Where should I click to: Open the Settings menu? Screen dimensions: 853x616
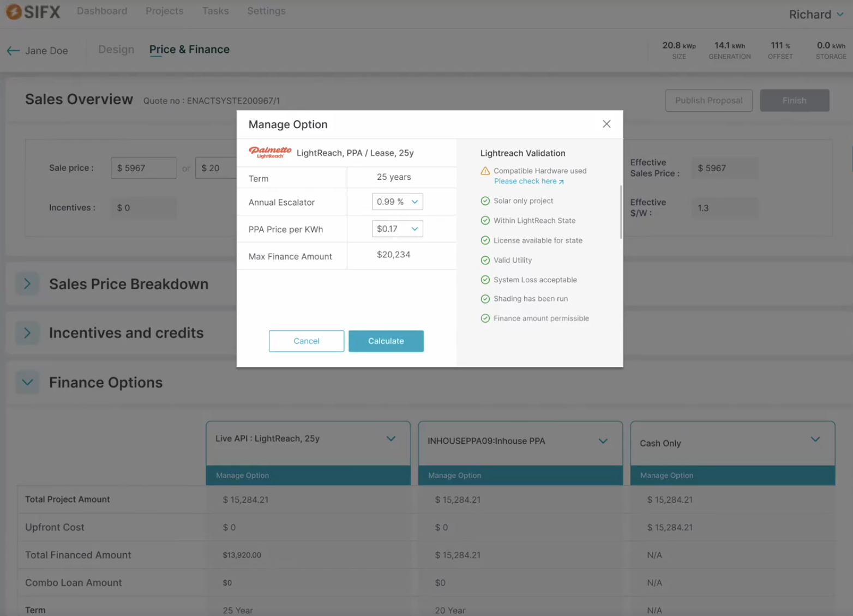click(266, 11)
